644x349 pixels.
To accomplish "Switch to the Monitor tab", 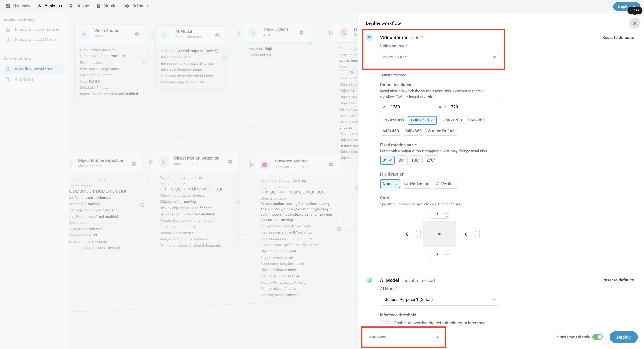I will pos(107,6).
